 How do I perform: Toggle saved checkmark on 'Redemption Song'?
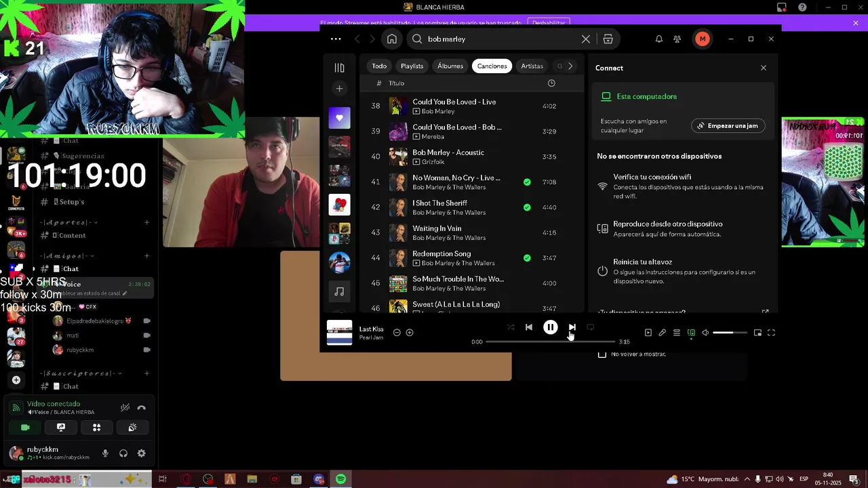tap(527, 258)
